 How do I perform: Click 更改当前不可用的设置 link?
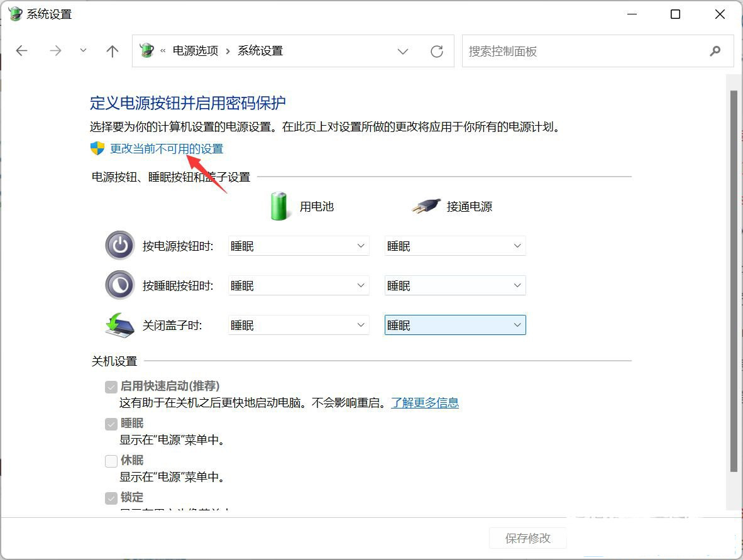point(167,149)
